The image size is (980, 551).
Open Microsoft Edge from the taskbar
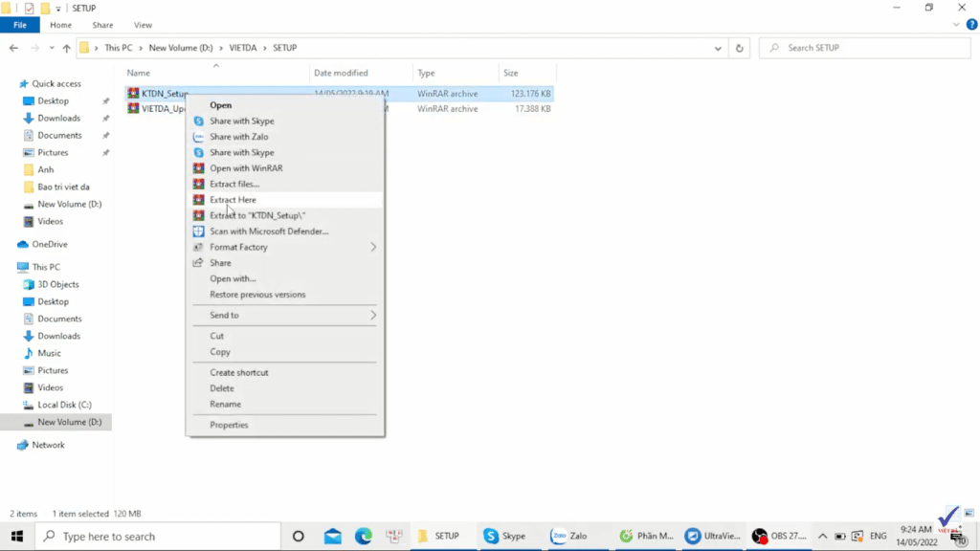[x=363, y=536]
